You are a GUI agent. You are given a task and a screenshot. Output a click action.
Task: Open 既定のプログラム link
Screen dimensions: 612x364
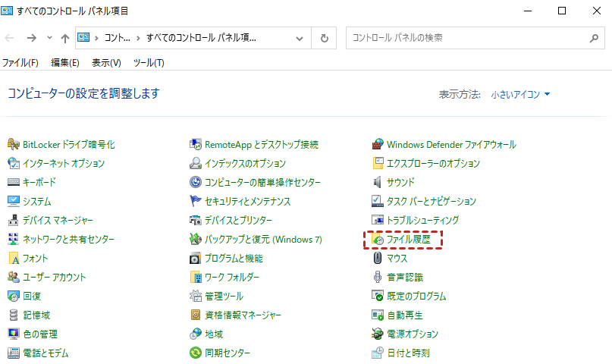[416, 296]
